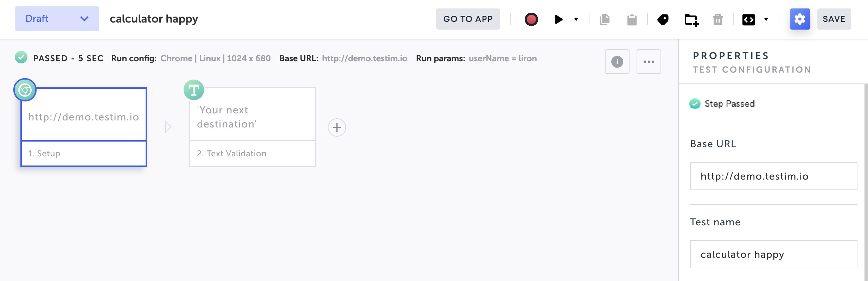
Task: Open the labels tag icon
Action: (663, 19)
